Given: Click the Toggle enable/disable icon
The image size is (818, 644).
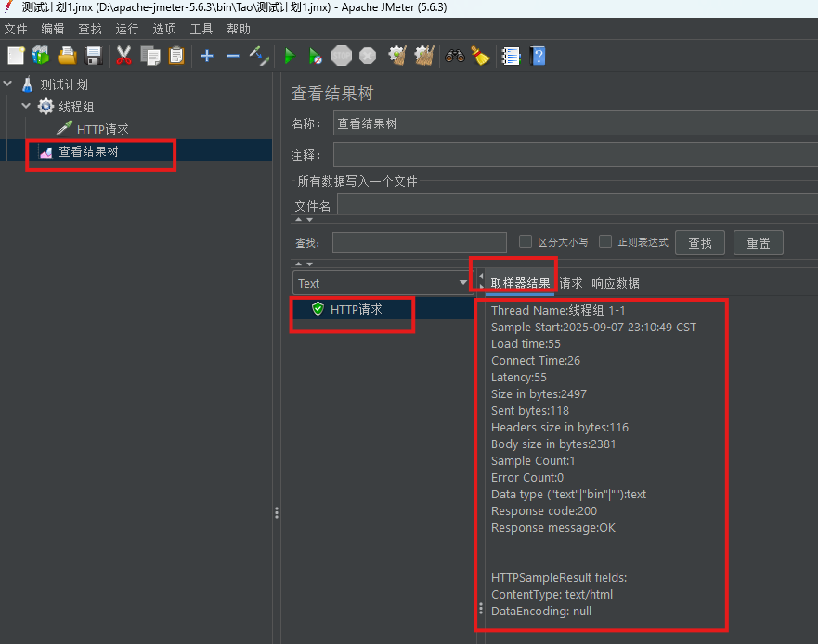Looking at the screenshot, I should (259, 56).
